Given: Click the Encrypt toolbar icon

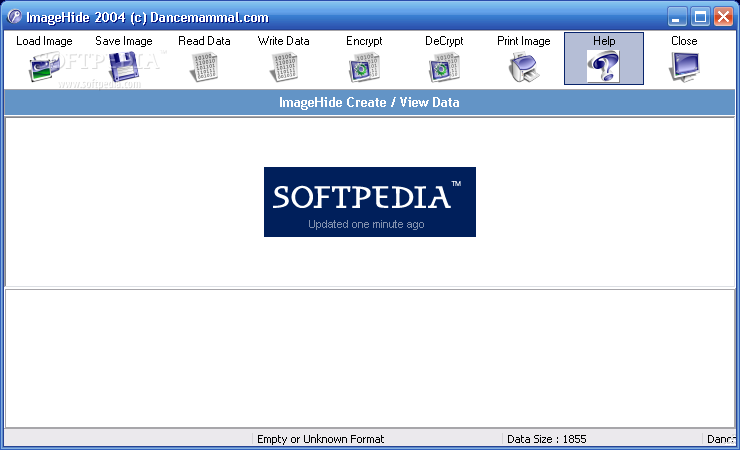Looking at the screenshot, I should (x=364, y=67).
